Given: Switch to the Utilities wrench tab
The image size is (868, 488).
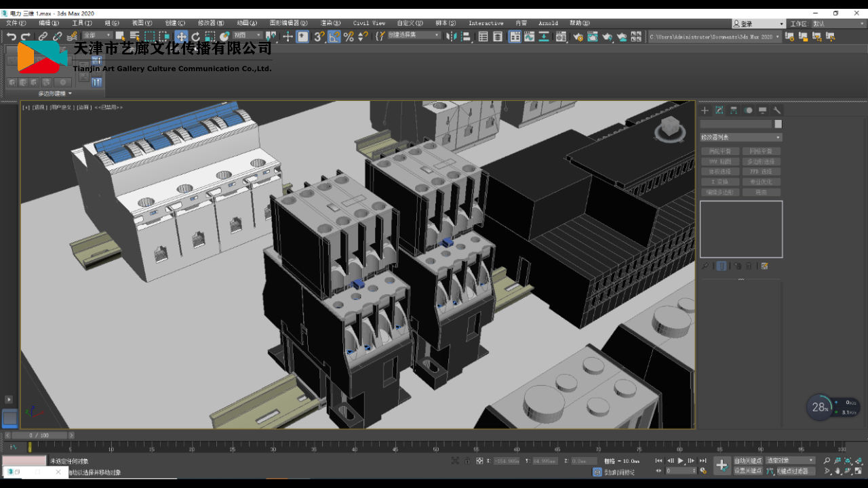Looking at the screenshot, I should [777, 110].
